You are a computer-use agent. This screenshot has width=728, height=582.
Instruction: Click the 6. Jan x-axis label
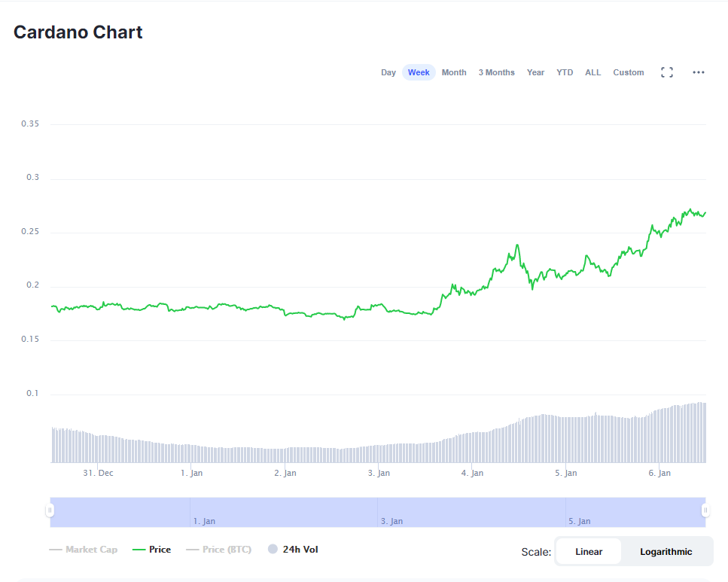coord(659,473)
